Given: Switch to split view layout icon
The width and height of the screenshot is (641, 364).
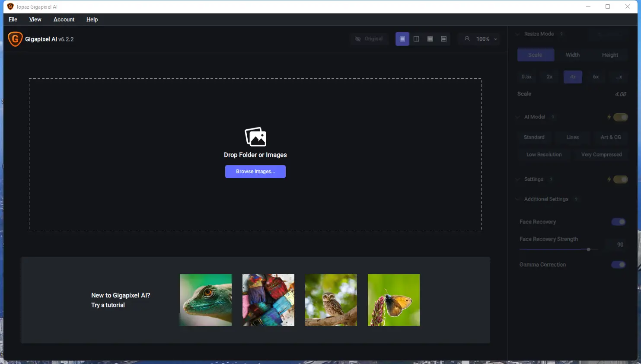Looking at the screenshot, I should (x=416, y=39).
